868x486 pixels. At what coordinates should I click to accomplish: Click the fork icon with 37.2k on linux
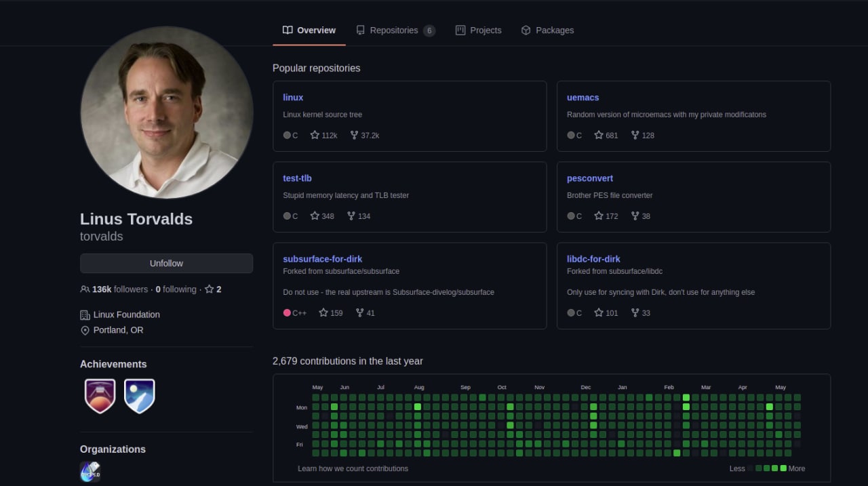(354, 135)
